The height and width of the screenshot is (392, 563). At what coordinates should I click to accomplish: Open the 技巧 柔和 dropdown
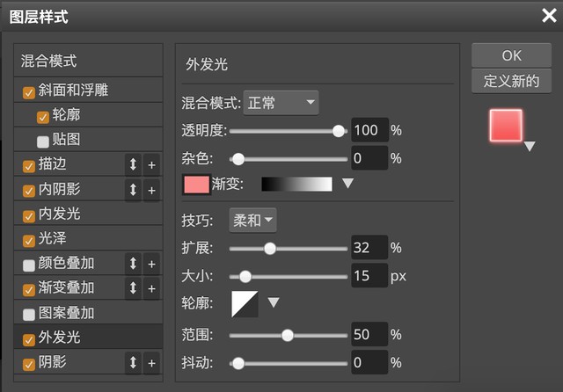tap(252, 221)
